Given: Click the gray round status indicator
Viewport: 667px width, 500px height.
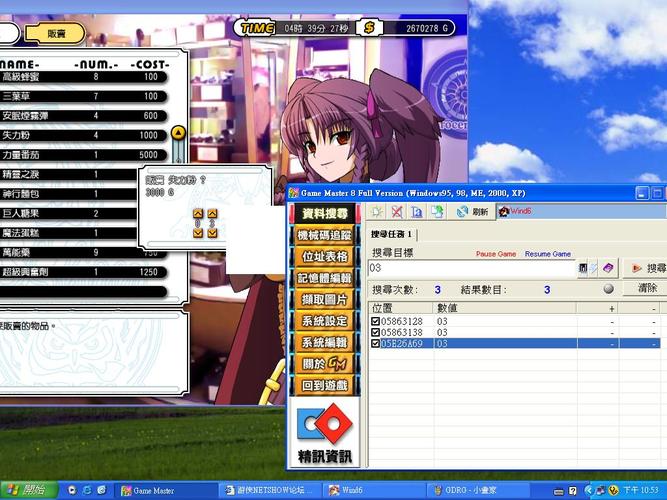Looking at the screenshot, I should [x=609, y=289].
